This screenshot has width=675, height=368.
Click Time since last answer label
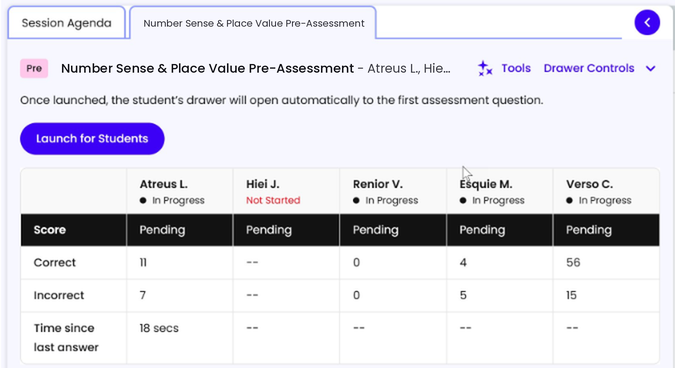[x=66, y=337]
